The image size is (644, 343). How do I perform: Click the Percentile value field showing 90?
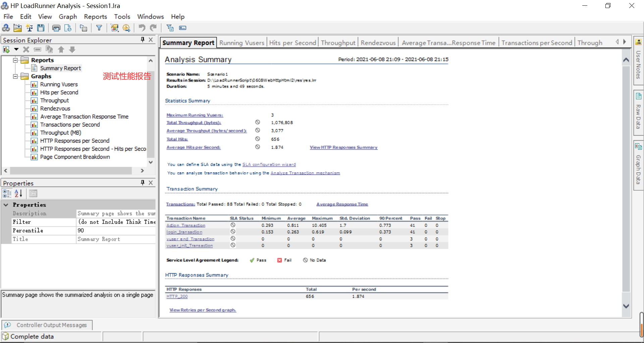[116, 231]
